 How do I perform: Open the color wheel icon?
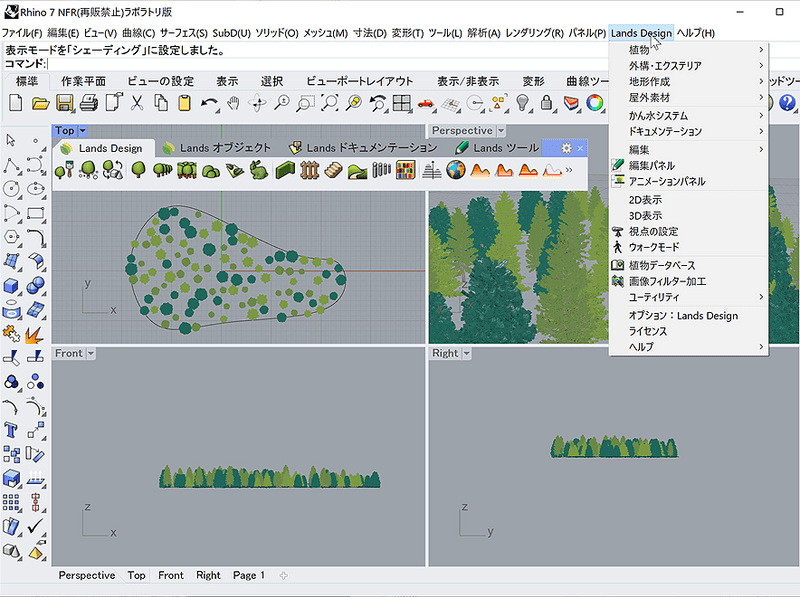[594, 103]
